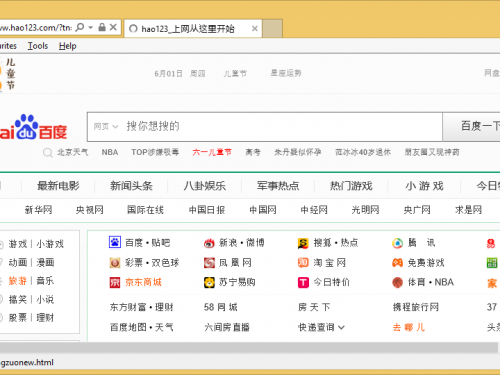Open the 苏宁易购 link

(237, 282)
